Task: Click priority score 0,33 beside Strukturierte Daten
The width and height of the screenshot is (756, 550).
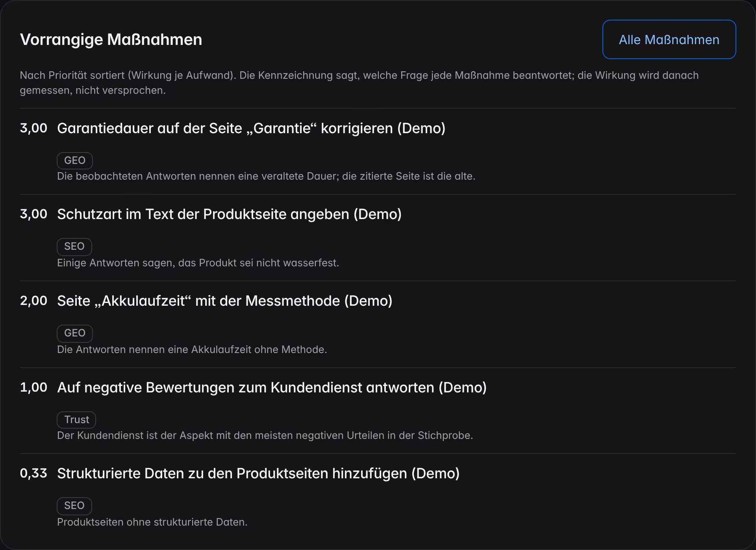Action: click(x=33, y=474)
